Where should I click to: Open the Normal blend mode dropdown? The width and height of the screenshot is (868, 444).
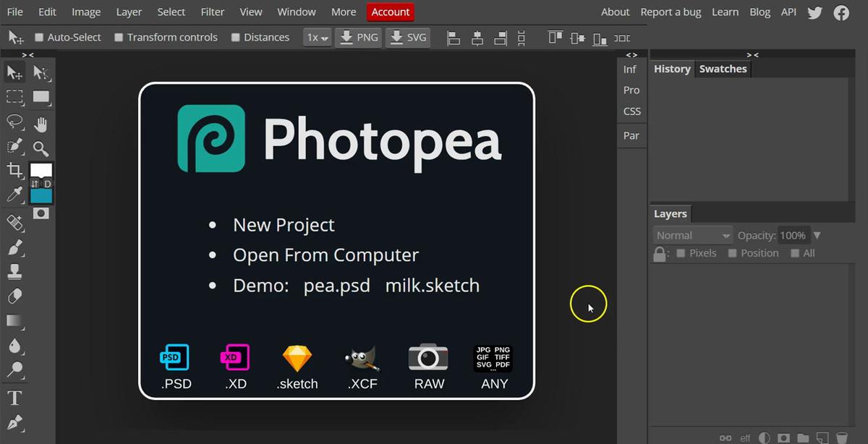693,235
